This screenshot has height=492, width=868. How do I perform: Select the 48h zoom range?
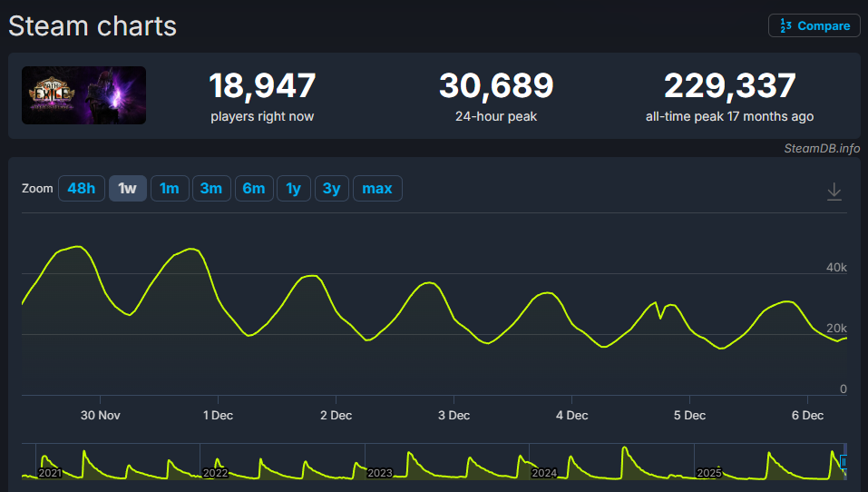point(82,189)
